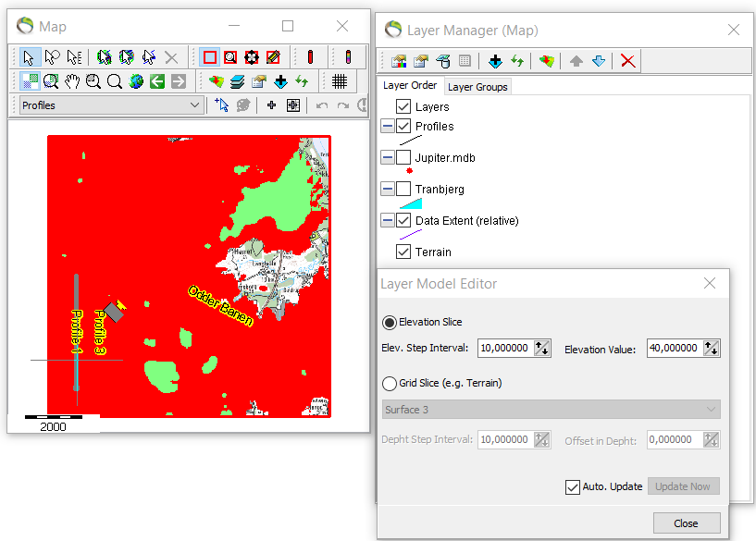Click the move layer up arrow
Viewport: 756px width, 541px height.
click(x=576, y=61)
